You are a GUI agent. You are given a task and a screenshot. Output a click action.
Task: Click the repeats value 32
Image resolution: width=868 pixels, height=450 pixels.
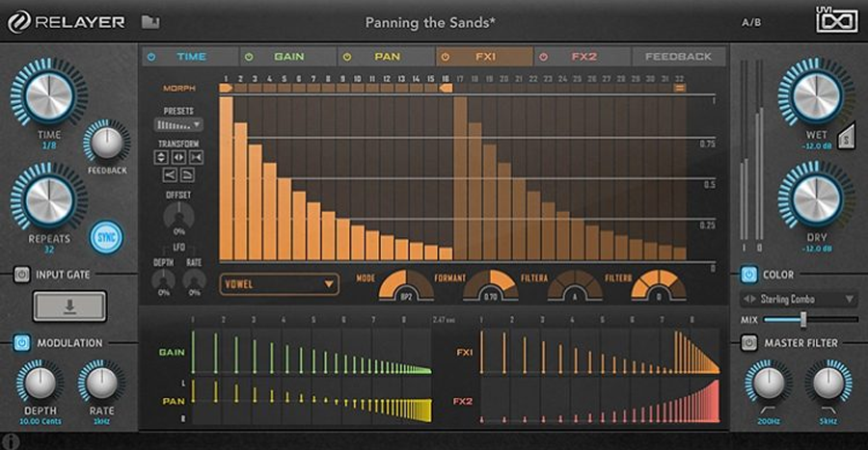(49, 250)
